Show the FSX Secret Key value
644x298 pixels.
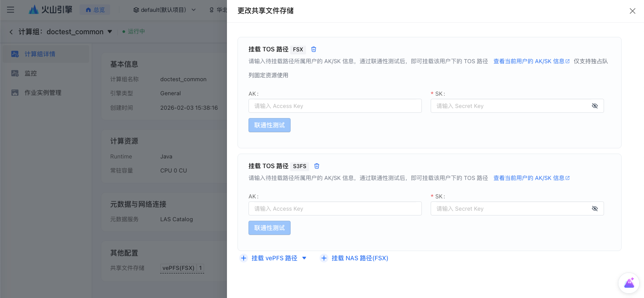point(594,106)
